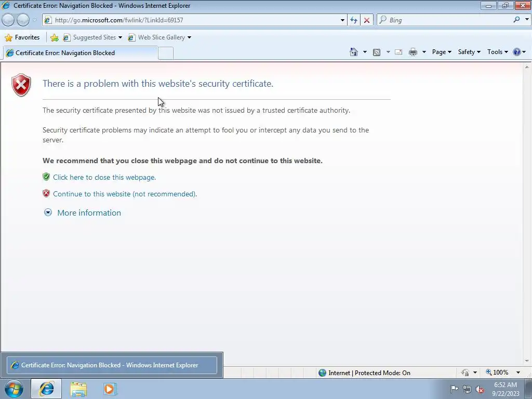Expand the Home button dropdown arrow
This screenshot has width=532, height=399.
coord(365,52)
